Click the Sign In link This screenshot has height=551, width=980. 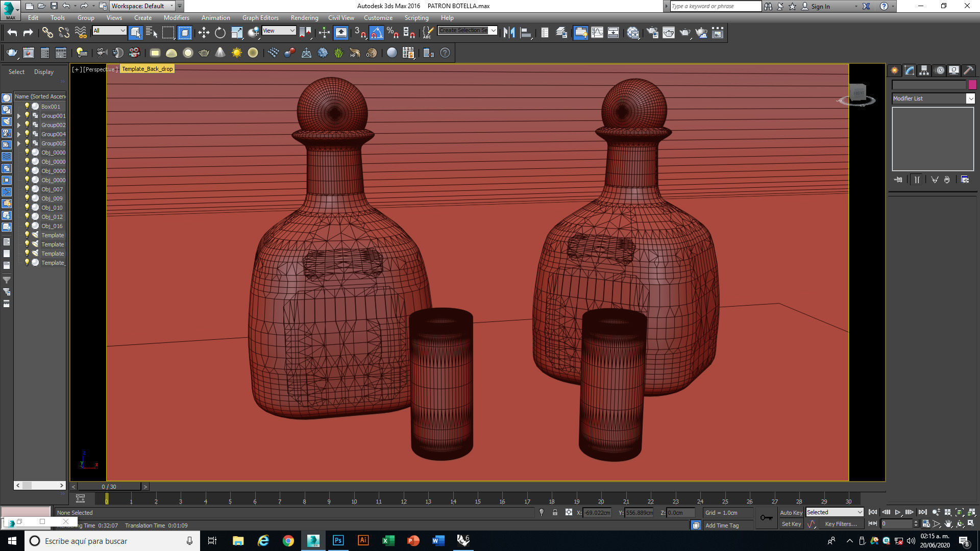coord(820,6)
